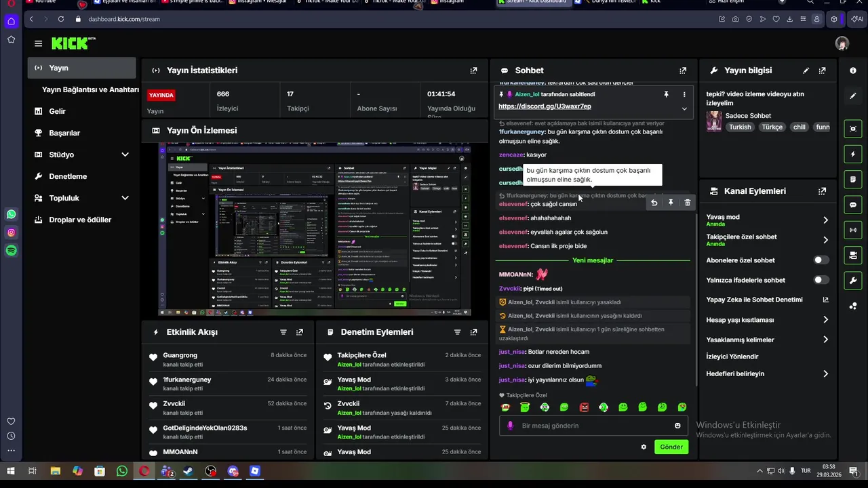Open the hamburger menu next to Kick logo
This screenshot has height=488, width=868.
(x=38, y=43)
